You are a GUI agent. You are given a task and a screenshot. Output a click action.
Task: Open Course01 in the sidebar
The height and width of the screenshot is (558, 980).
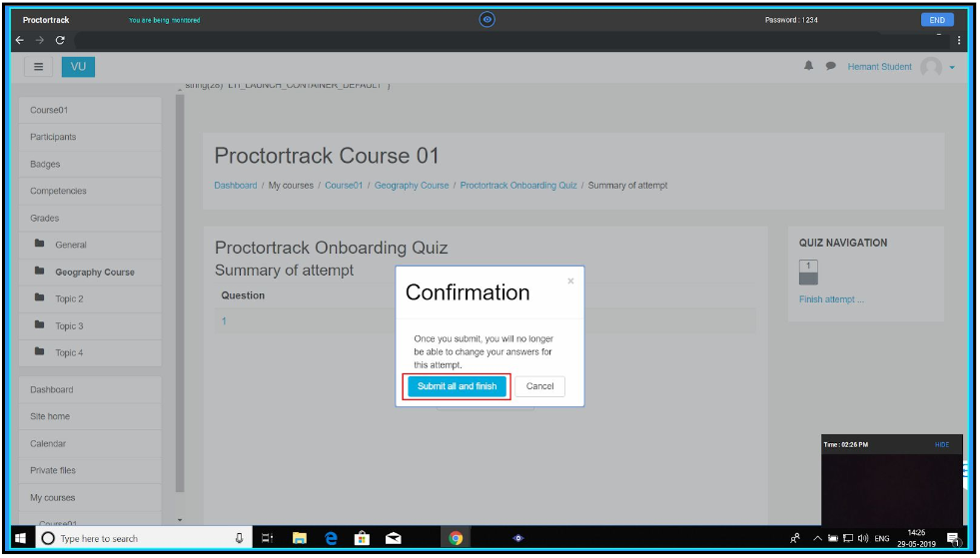point(90,110)
